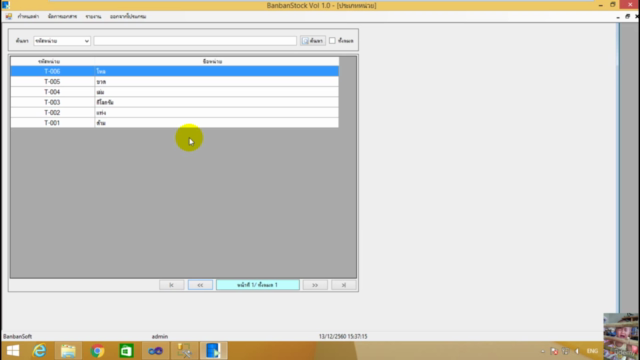Open the third menu bar item
The width and height of the screenshot is (640, 360).
(93, 16)
